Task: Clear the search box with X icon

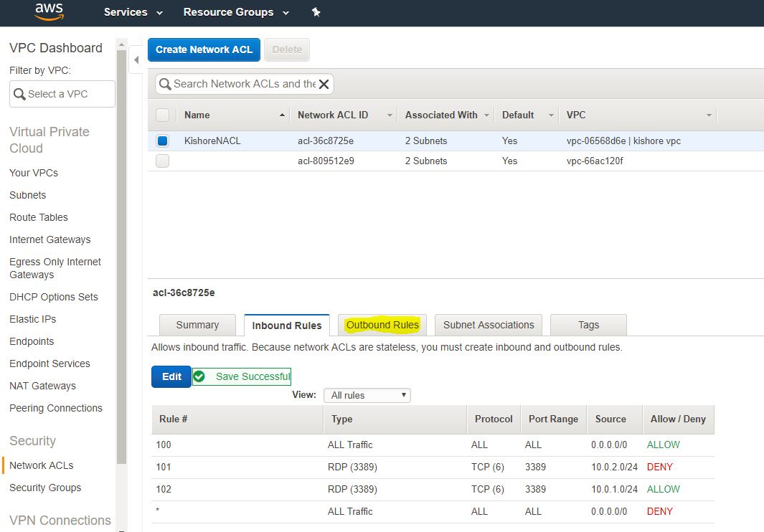Action: pos(324,85)
